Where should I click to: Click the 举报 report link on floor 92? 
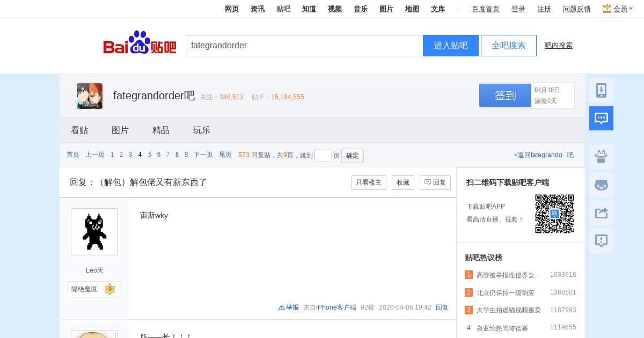[x=289, y=307]
